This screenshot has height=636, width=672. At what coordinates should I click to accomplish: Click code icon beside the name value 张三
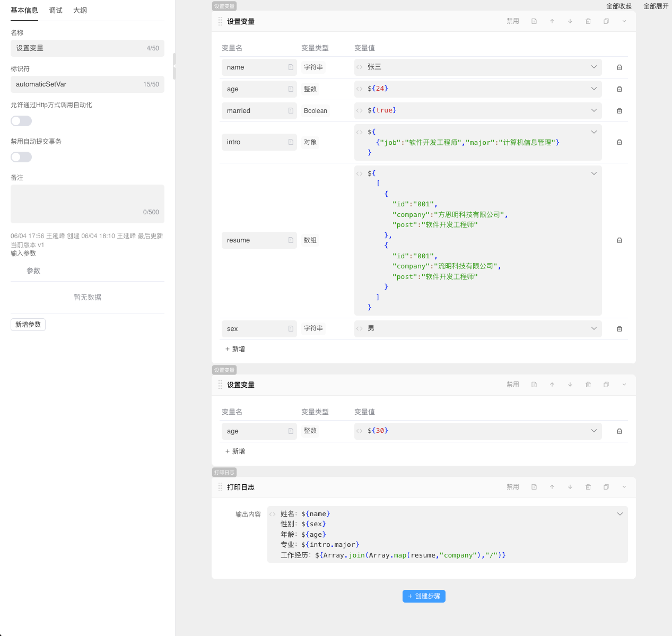click(360, 67)
